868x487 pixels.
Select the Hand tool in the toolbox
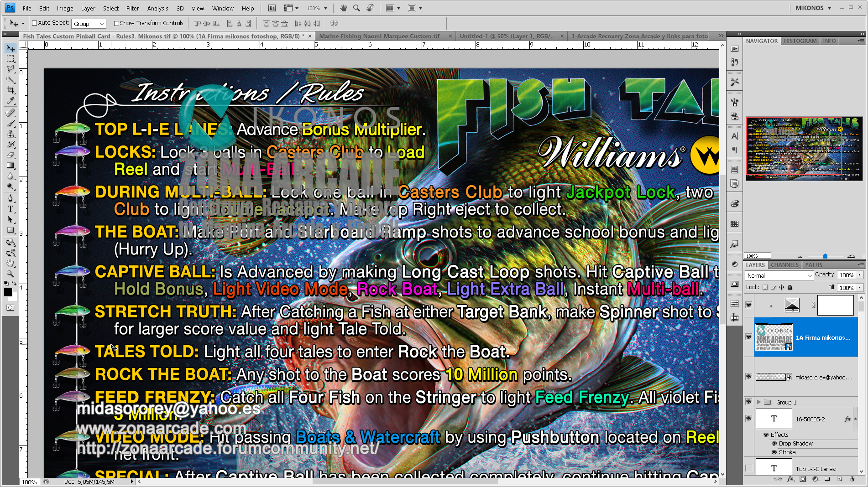tap(10, 263)
